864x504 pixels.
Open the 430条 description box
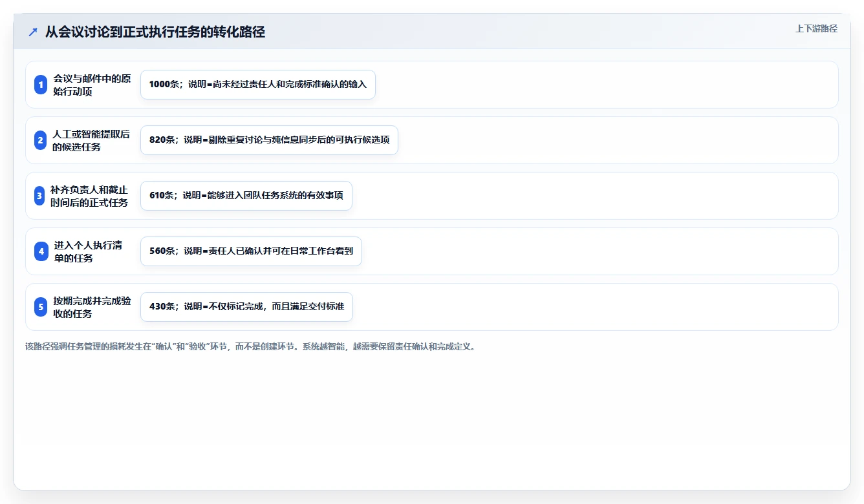(x=246, y=307)
